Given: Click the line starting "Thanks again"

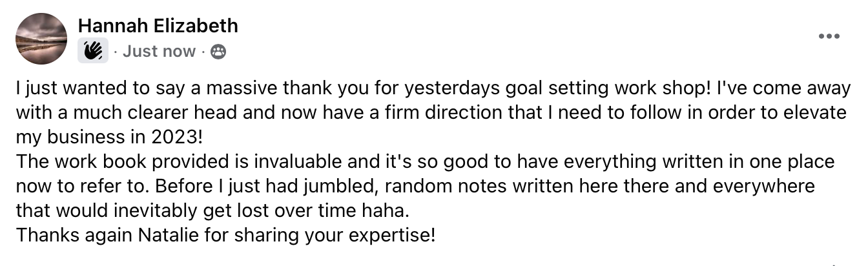Looking at the screenshot, I should 225,234.
